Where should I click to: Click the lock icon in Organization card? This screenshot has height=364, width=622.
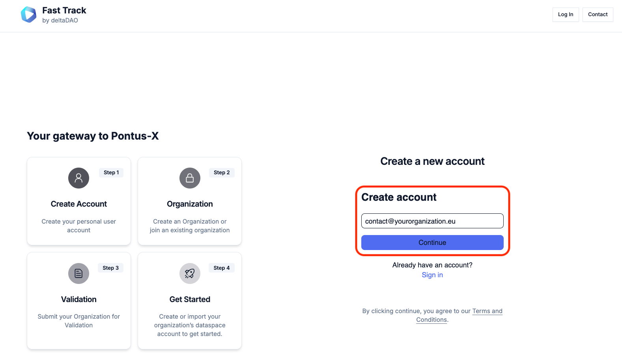pyautogui.click(x=190, y=178)
